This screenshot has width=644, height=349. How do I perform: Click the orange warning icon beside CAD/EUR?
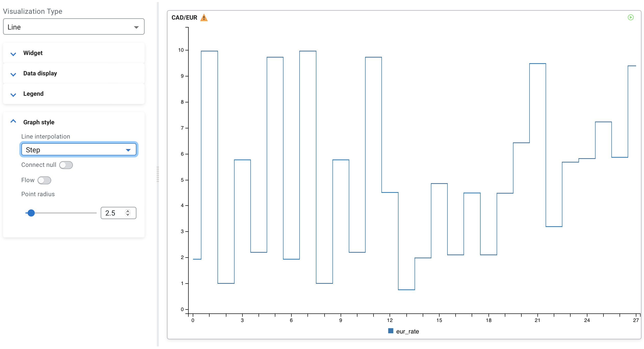(204, 18)
